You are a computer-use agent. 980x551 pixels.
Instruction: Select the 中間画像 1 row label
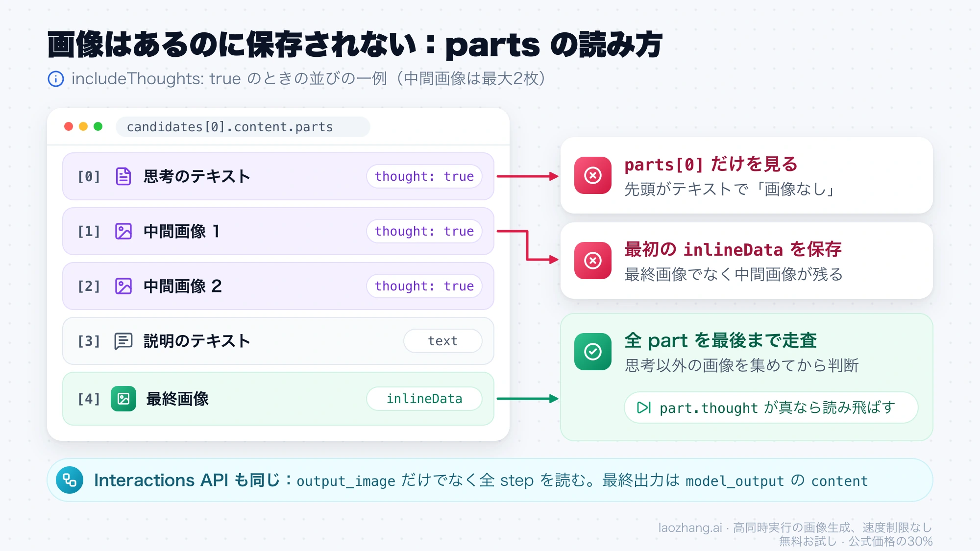click(182, 231)
